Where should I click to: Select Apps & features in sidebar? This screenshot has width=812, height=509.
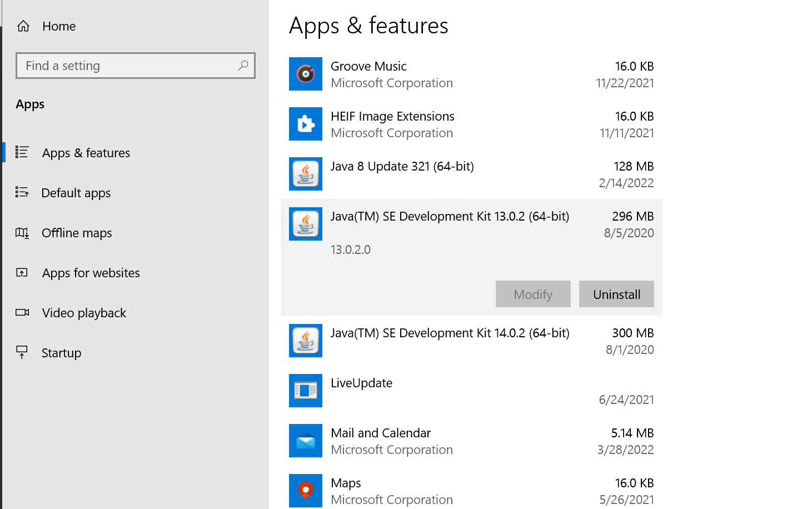pos(86,153)
